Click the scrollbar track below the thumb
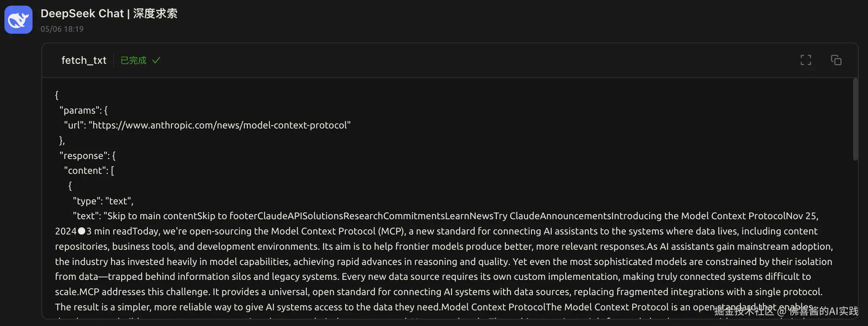This screenshot has width=868, height=326. 855,241
